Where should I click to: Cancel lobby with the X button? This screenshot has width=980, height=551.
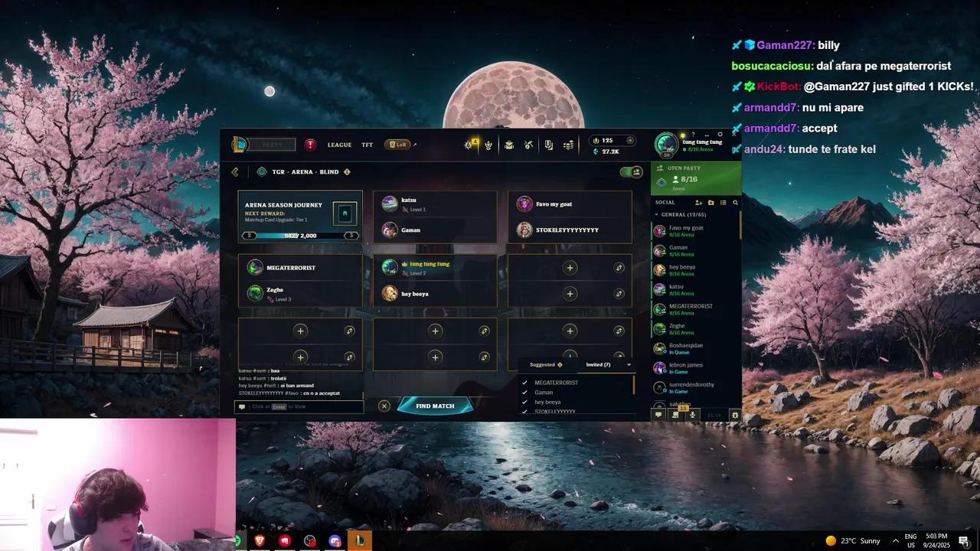384,406
